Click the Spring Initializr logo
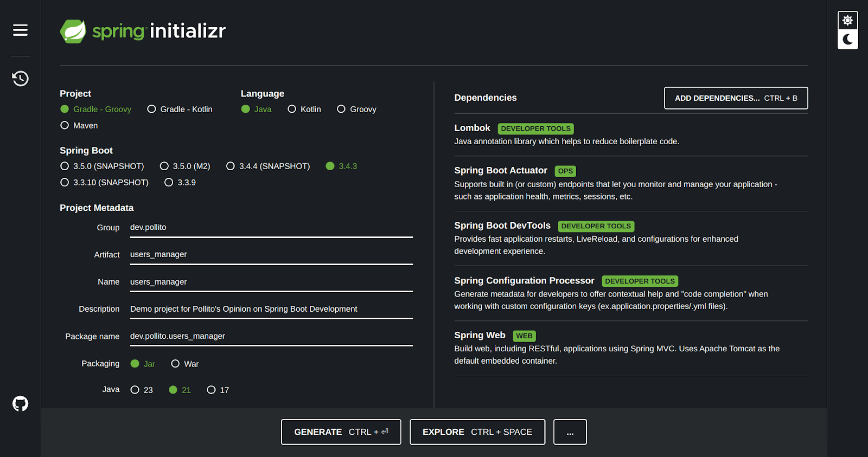Screen dimensions: 868x457 [x=143, y=31]
